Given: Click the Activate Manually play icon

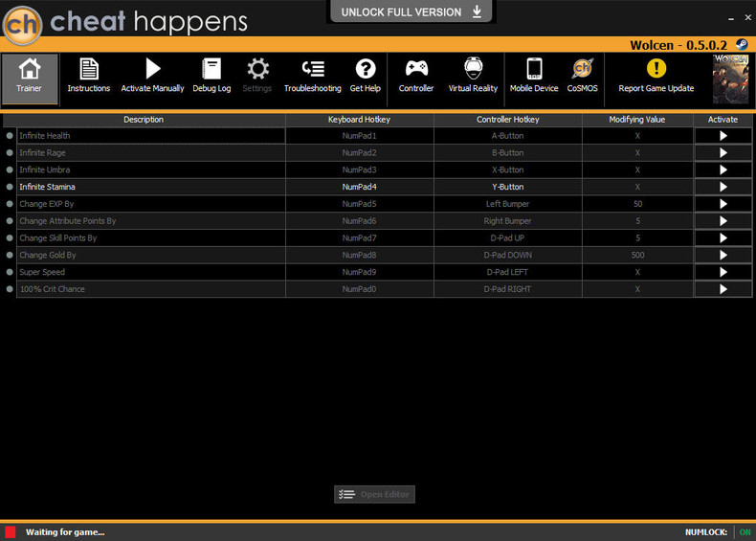Looking at the screenshot, I should coord(152,69).
